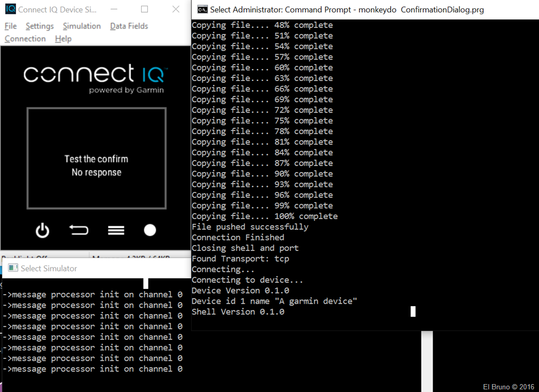The image size is (539, 392).
Task: Tap the device screen showing "Test the confirm"
Action: (x=96, y=158)
